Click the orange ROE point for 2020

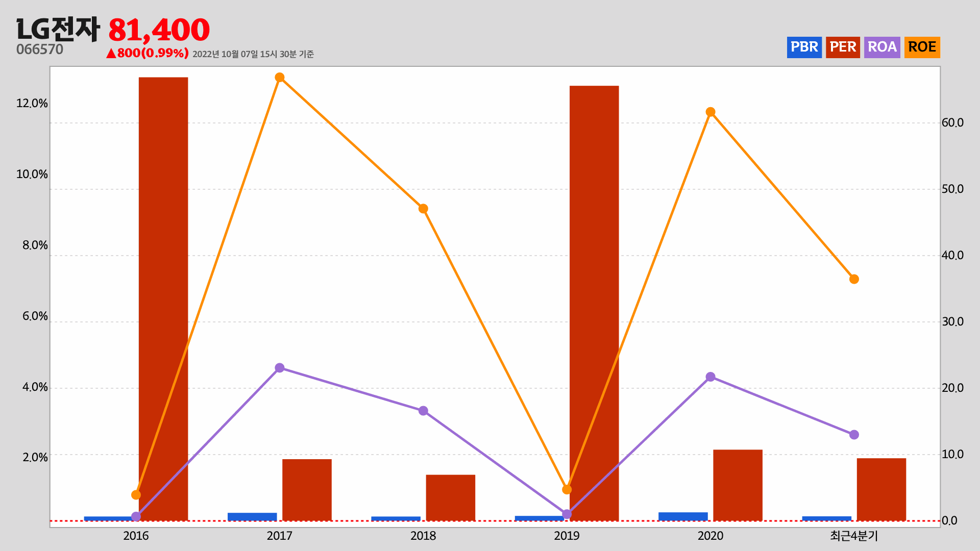pos(710,112)
